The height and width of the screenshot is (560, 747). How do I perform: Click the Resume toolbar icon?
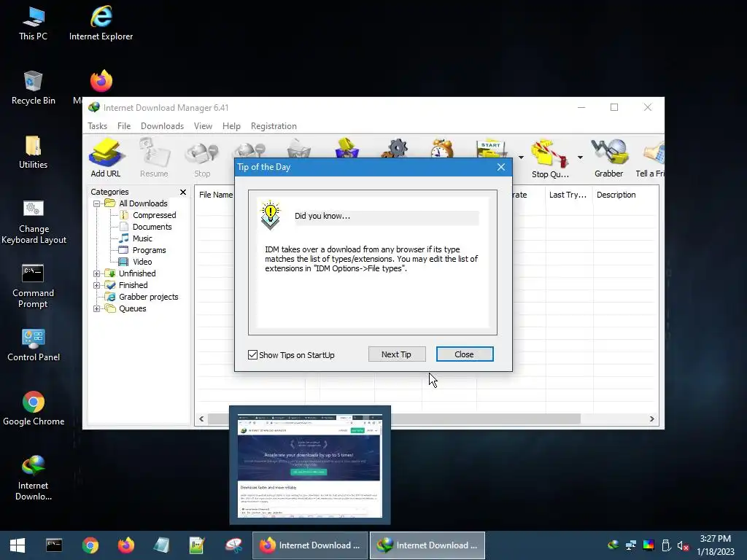(154, 157)
